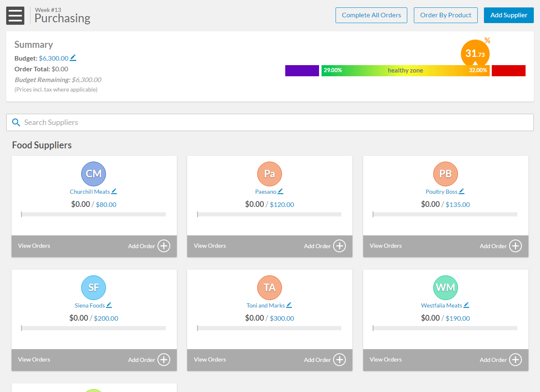This screenshot has height=392, width=540.
Task: Click the Westfalia Meats WM avatar
Action: pyautogui.click(x=446, y=288)
